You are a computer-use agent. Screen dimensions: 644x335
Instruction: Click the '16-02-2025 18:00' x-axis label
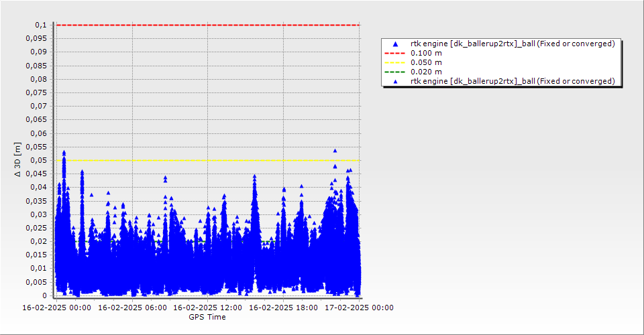pyautogui.click(x=283, y=308)
